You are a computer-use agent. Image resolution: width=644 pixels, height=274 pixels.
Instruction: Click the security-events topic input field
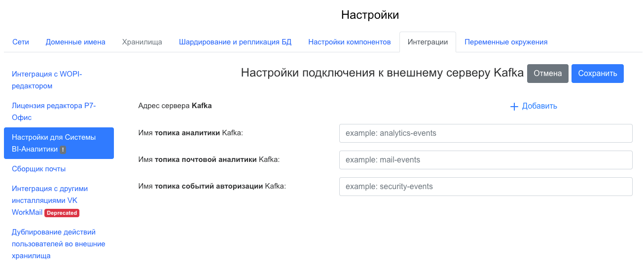(x=485, y=187)
